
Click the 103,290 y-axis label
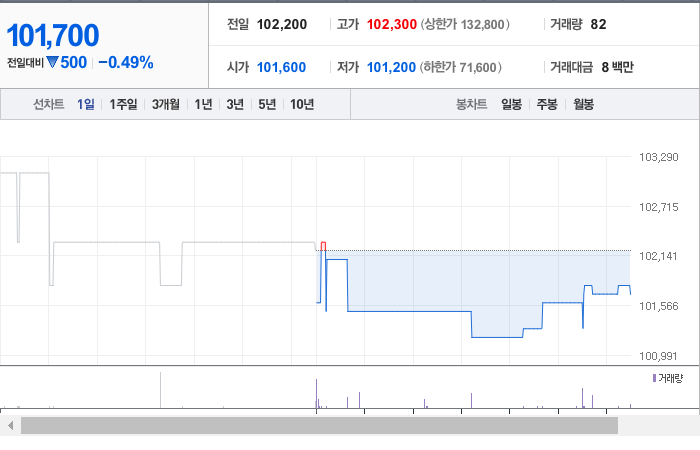pos(658,157)
